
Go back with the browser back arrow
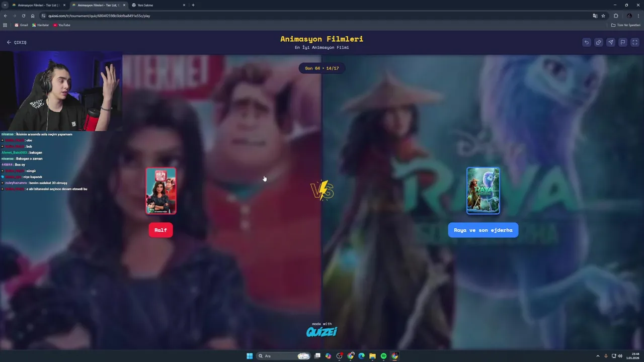click(6, 16)
